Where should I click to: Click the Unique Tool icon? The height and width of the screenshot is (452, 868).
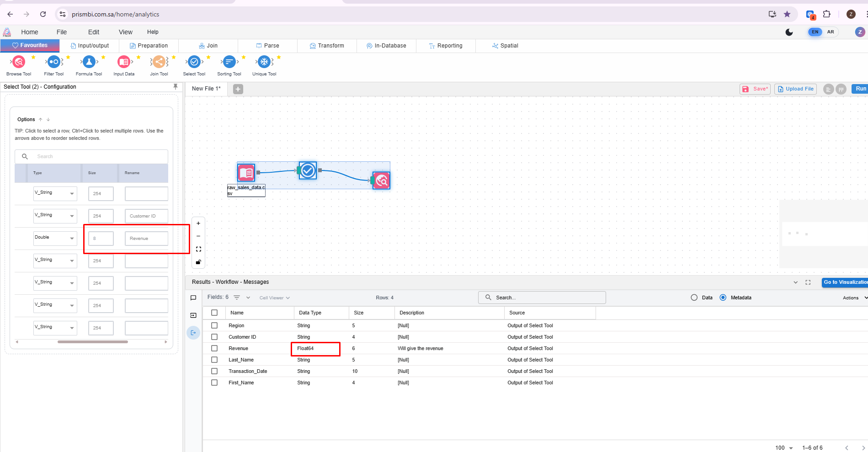pyautogui.click(x=264, y=62)
